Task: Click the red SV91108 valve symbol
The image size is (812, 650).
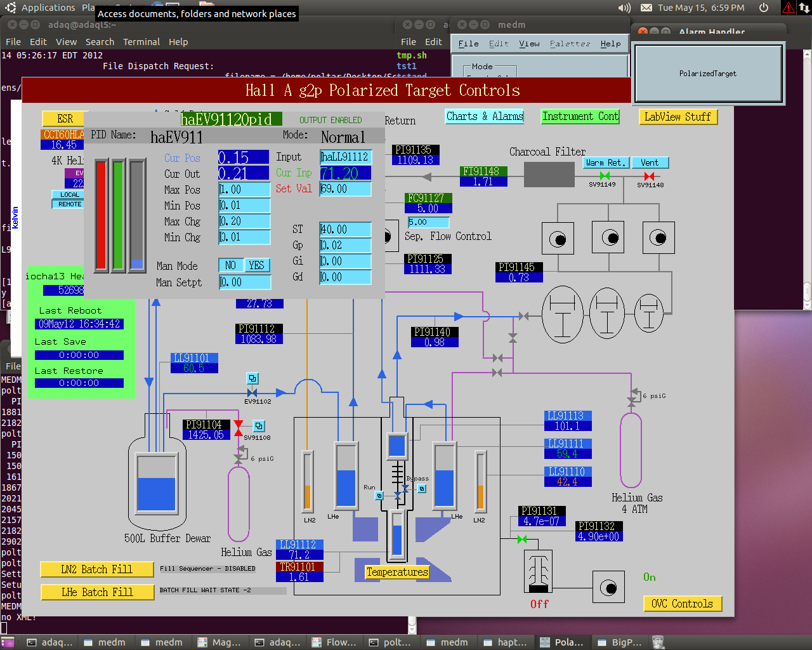Action: 238,428
